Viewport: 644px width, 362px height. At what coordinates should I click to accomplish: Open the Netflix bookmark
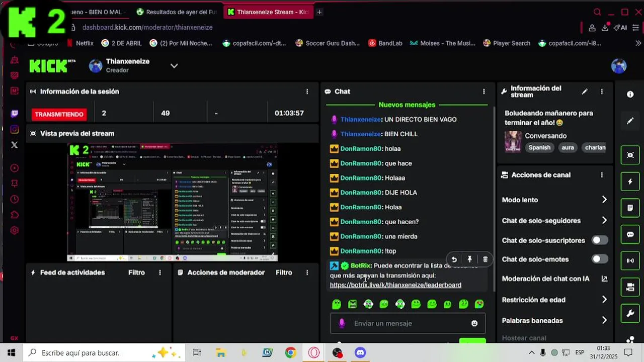tap(80, 43)
